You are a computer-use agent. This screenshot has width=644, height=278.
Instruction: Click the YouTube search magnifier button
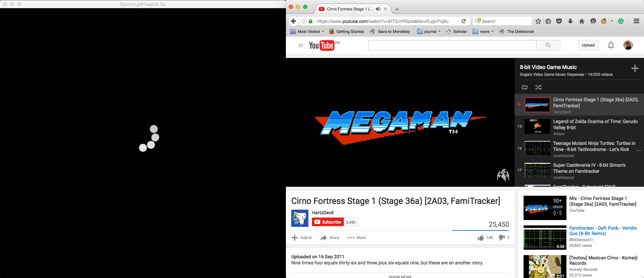tap(548, 45)
